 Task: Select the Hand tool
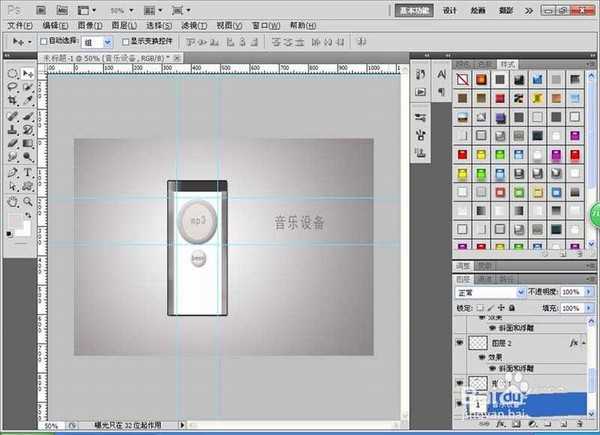13,202
